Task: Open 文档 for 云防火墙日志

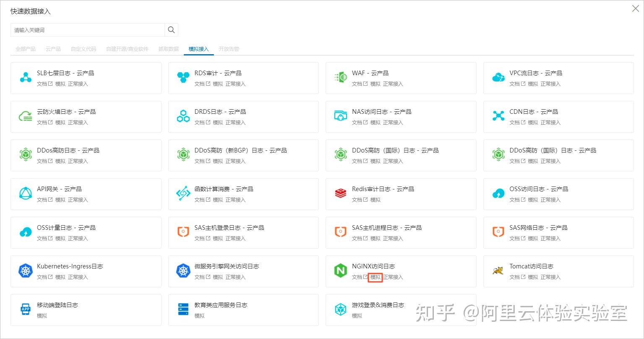Action: tap(45, 123)
